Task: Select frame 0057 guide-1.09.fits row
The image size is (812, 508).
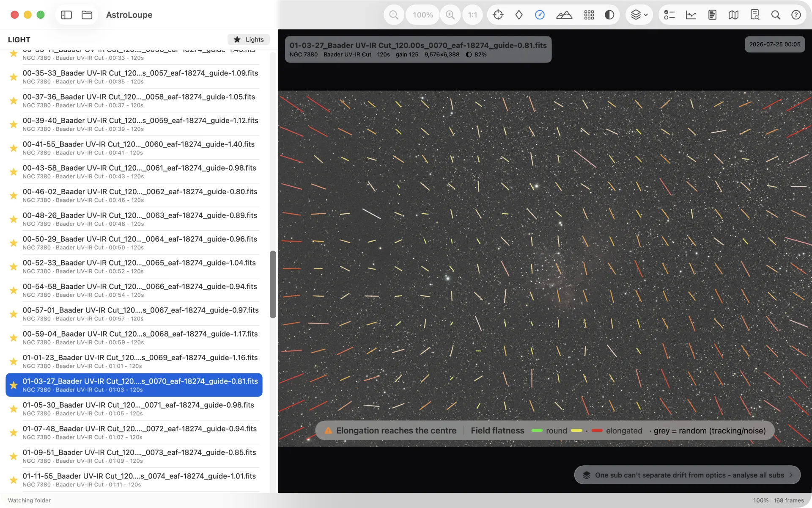Action: pyautogui.click(x=134, y=77)
